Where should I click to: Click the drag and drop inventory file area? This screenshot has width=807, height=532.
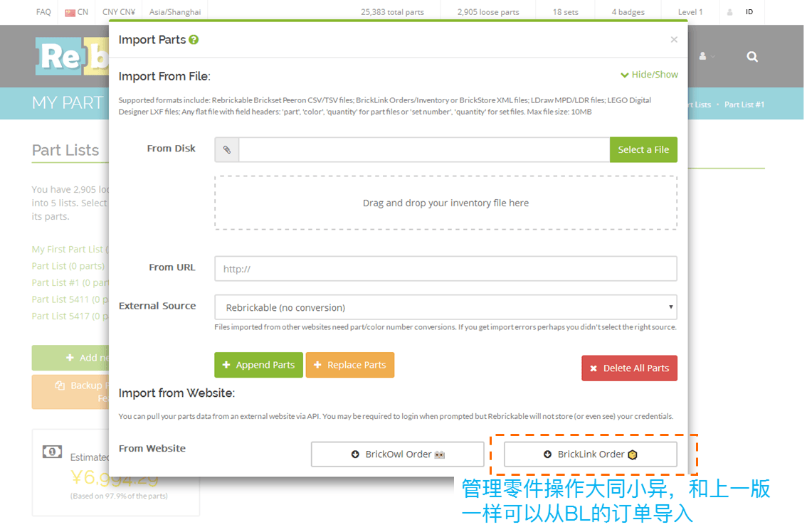click(445, 203)
